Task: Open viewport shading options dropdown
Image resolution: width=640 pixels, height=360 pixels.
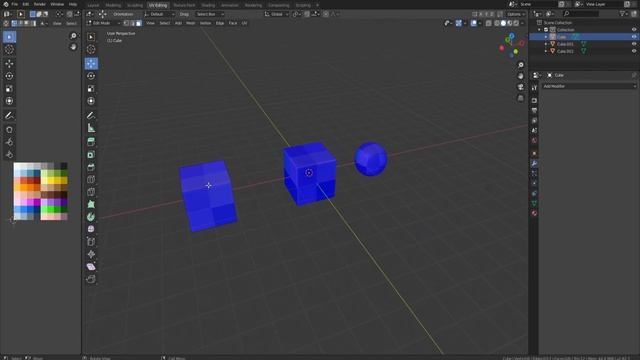Action: tap(522, 23)
